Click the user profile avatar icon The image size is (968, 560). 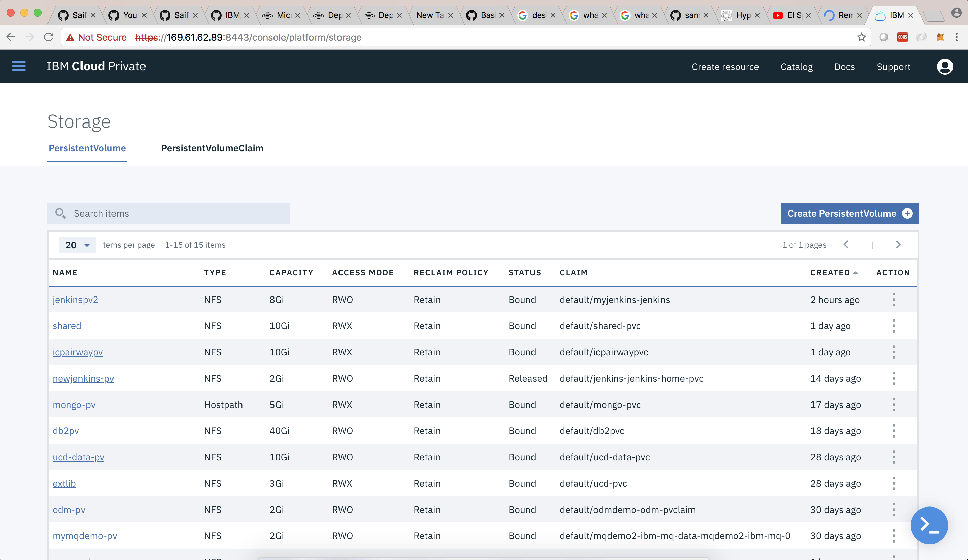pos(944,66)
